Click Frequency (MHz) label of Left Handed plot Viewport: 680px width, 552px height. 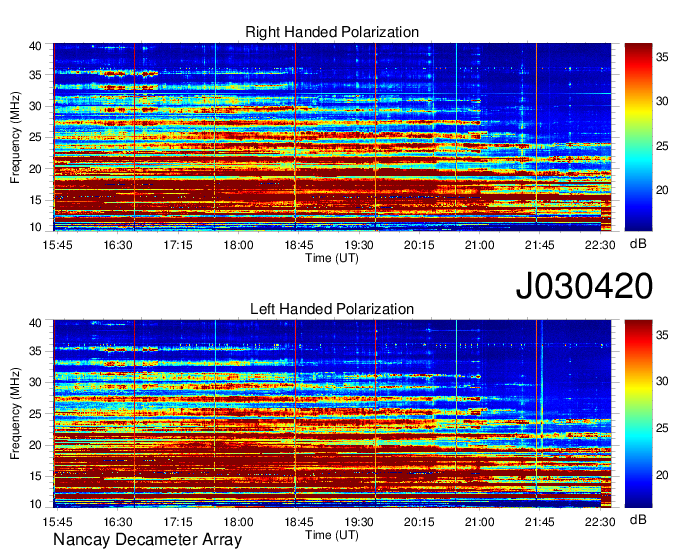(x=15, y=414)
